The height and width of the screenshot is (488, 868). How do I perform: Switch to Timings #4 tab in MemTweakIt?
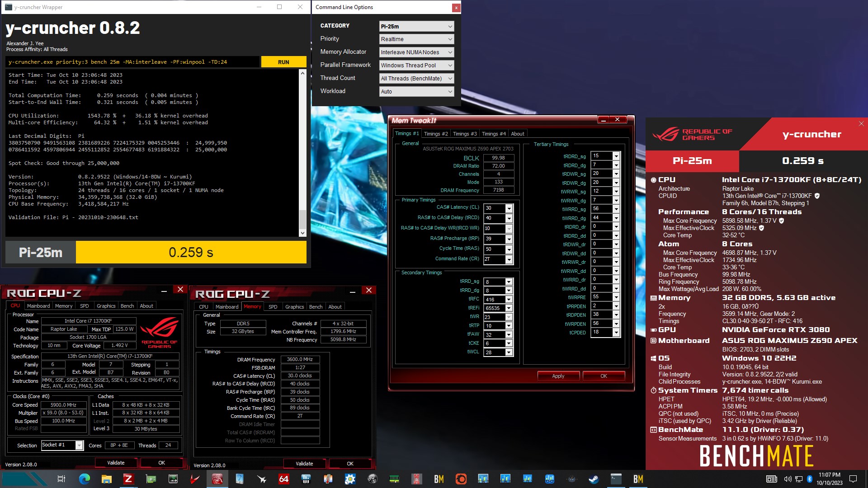click(x=494, y=134)
